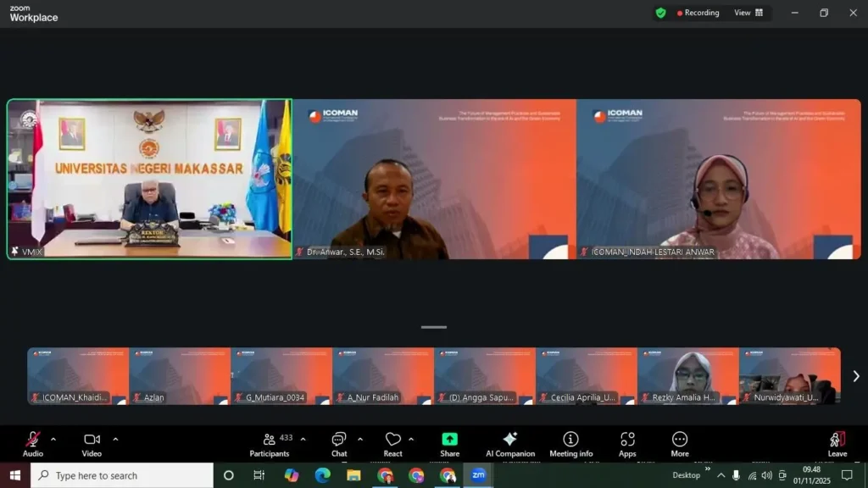
Task: Show Meeting info details
Action: (570, 443)
